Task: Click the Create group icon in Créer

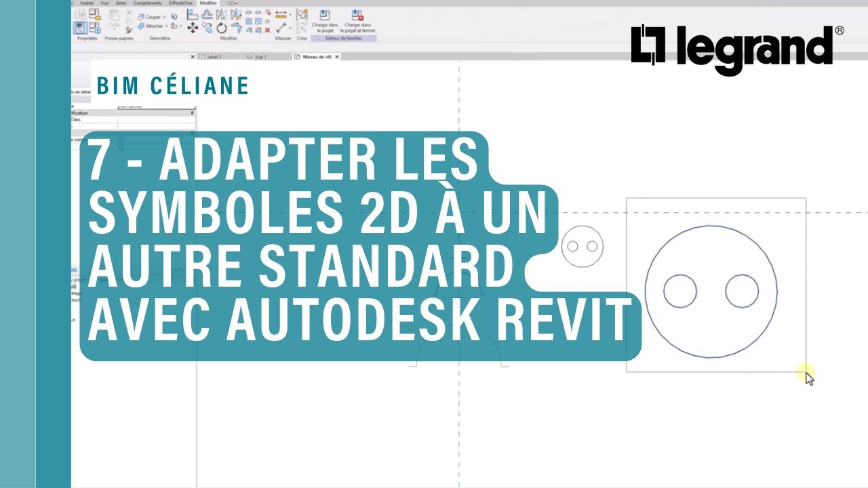Action: pyautogui.click(x=302, y=15)
